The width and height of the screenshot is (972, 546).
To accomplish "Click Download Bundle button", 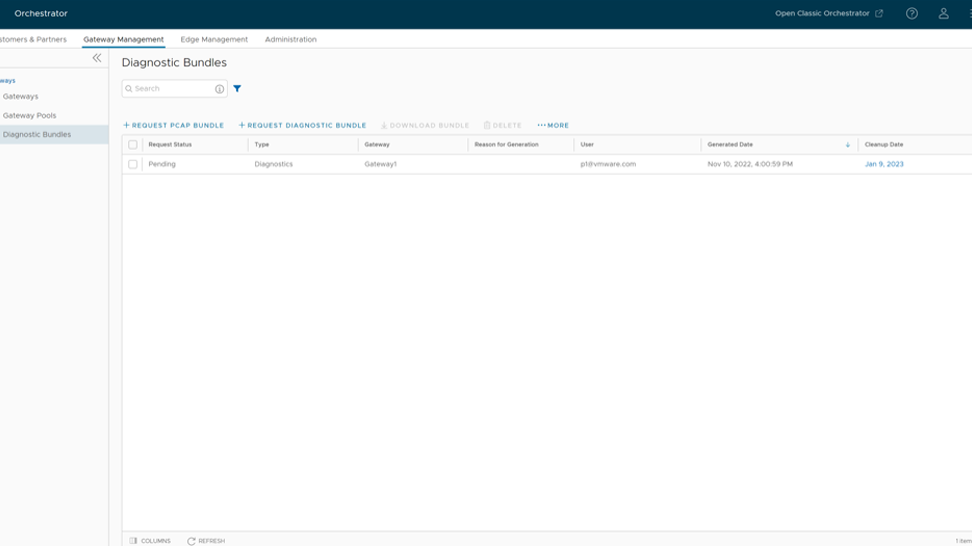I will pos(425,125).
